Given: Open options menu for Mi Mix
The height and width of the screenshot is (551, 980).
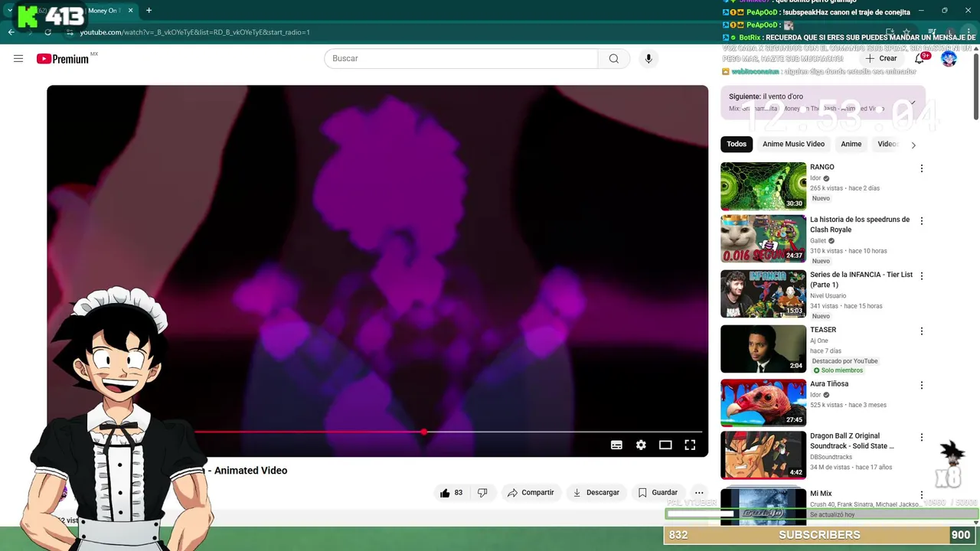Looking at the screenshot, I should pyautogui.click(x=922, y=495).
